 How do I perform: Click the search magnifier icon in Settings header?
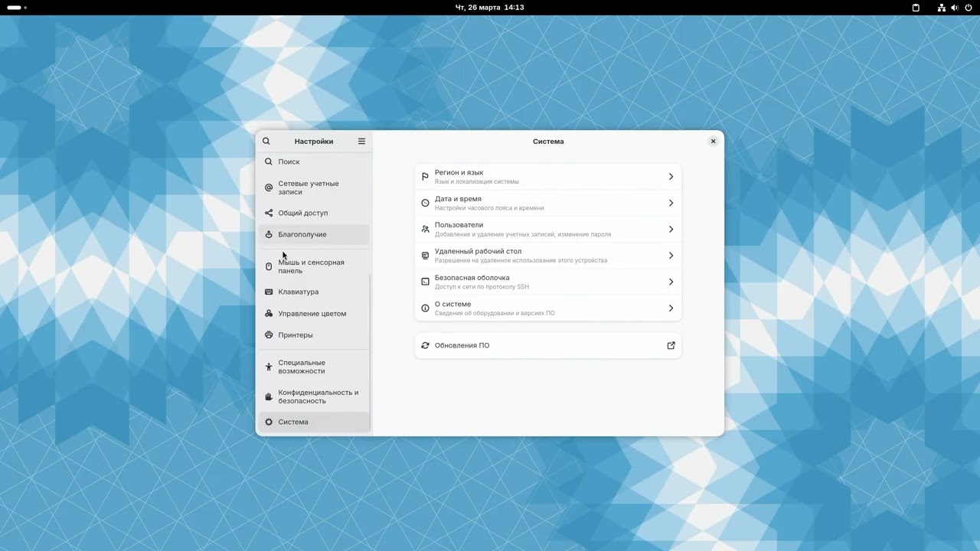(266, 141)
